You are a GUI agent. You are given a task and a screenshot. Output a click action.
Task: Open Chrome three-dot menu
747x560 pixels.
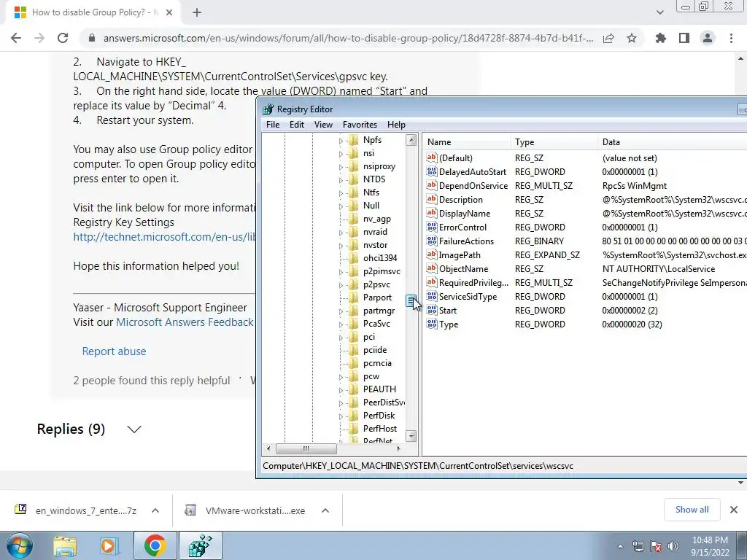click(731, 38)
